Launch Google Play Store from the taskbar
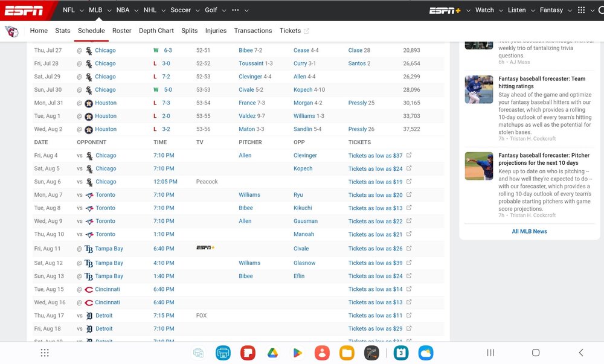Image resolution: width=604 pixels, height=364 pixels. pyautogui.click(x=297, y=353)
